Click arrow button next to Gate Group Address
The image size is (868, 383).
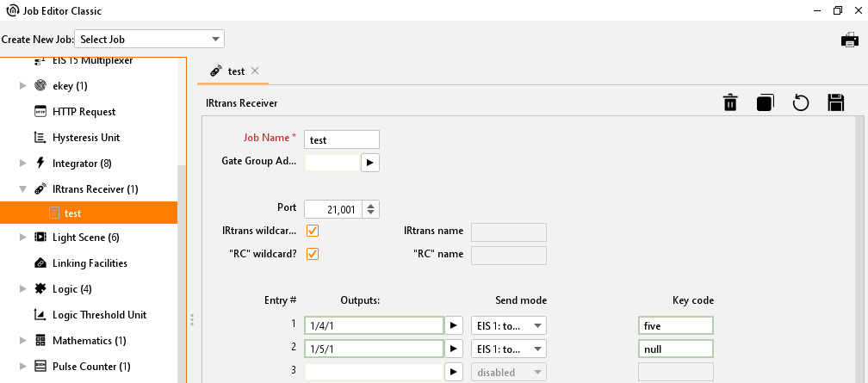(x=369, y=162)
